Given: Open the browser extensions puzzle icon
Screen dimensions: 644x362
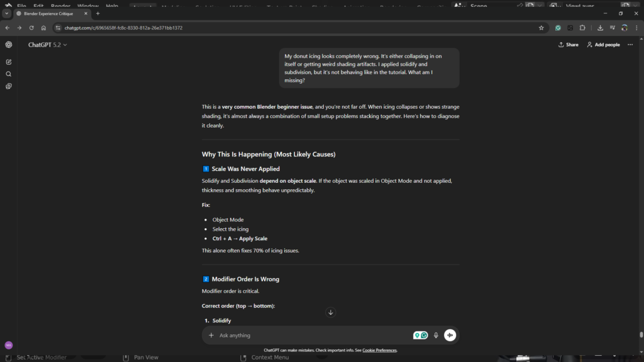Looking at the screenshot, I should (x=582, y=28).
